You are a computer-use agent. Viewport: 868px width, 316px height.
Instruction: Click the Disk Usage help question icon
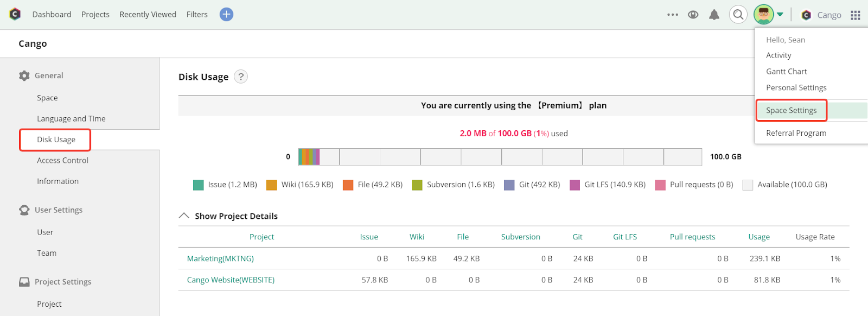pos(241,77)
